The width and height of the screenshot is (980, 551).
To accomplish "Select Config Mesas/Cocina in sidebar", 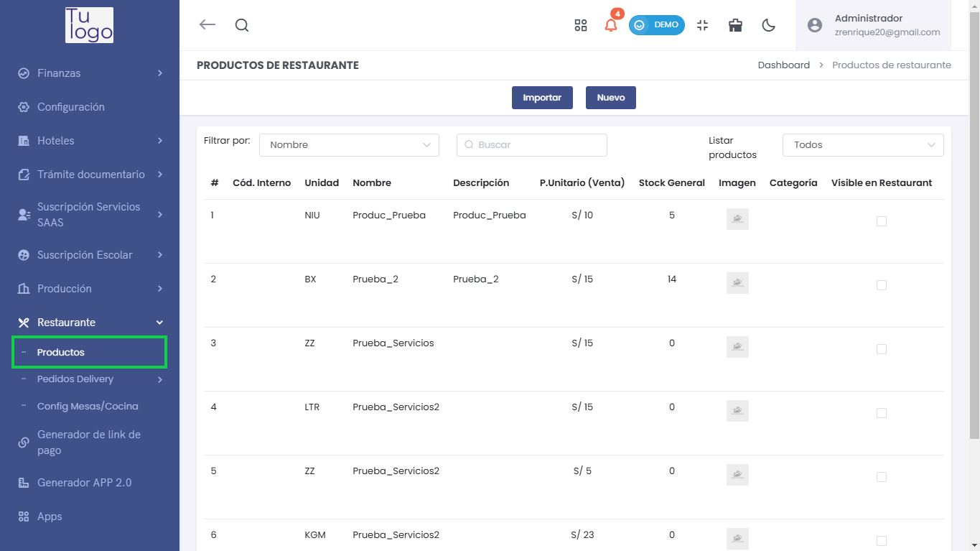I will point(88,407).
